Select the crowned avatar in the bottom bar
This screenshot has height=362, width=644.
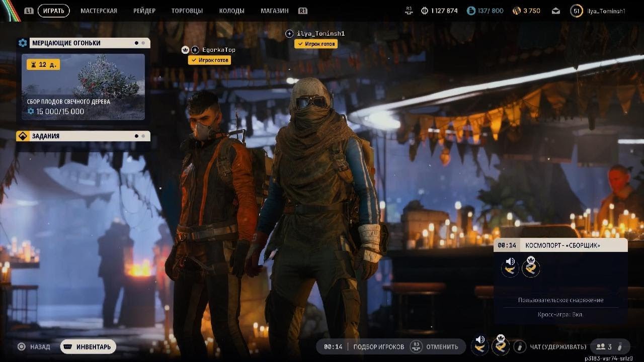point(501,345)
